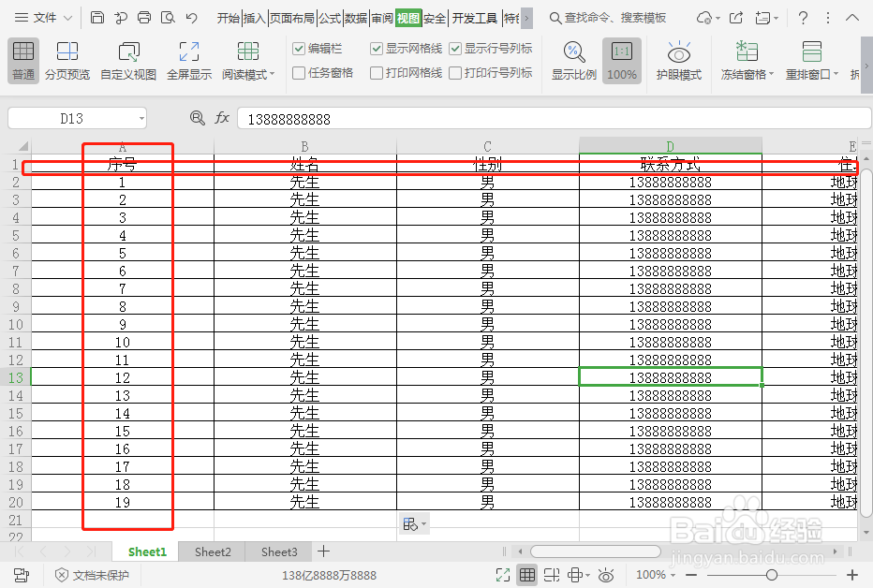Click status bar full screen icon
The height and width of the screenshot is (588, 873).
pyautogui.click(x=503, y=575)
